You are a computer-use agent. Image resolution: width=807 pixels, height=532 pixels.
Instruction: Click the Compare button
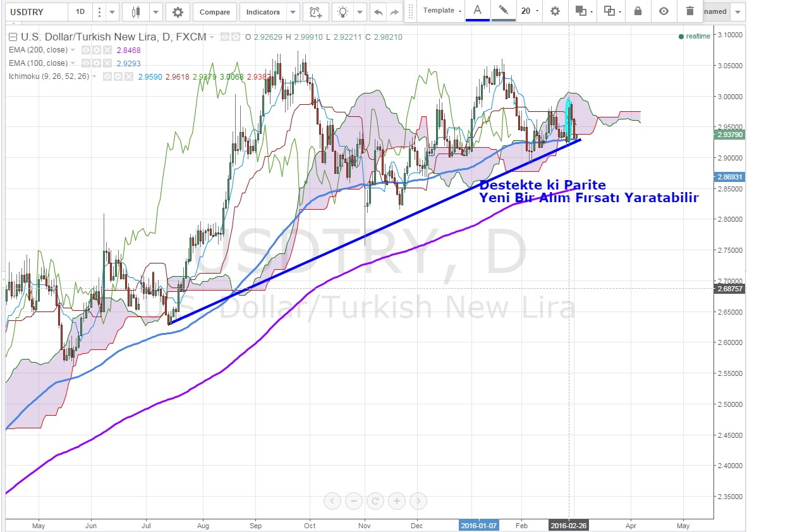click(215, 12)
